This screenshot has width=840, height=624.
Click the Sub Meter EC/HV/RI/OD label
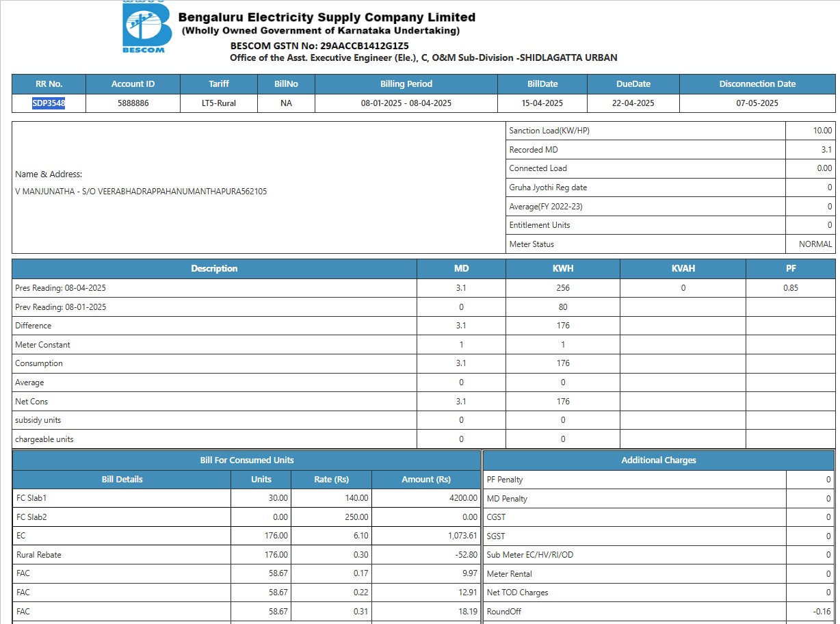(x=530, y=555)
